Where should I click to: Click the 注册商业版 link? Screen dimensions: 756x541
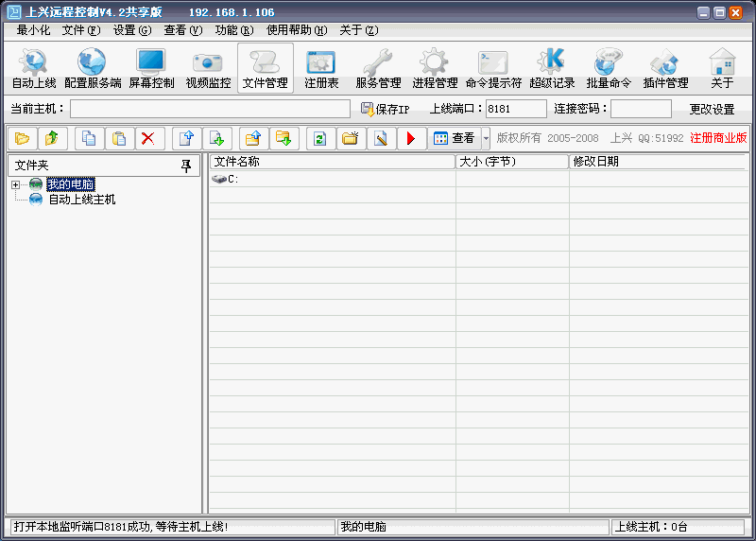coord(718,138)
